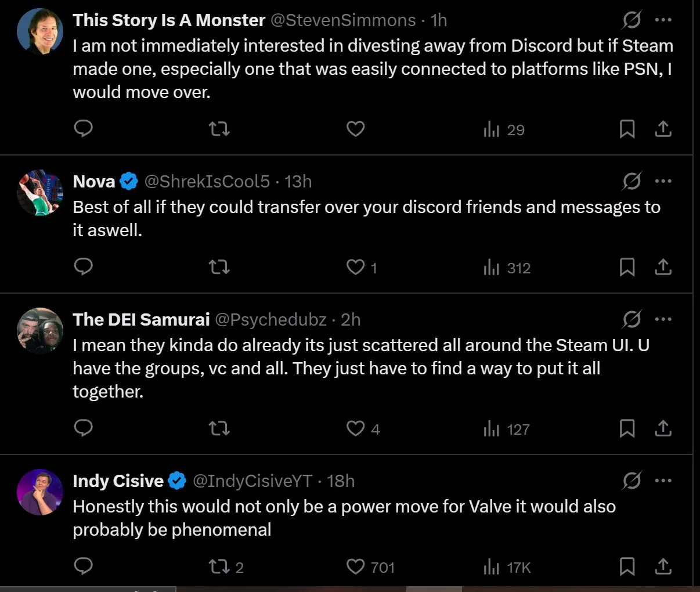This screenshot has width=700, height=592.
Task: Reply to Steven Simmons' tweet about Discord
Action: [x=84, y=128]
